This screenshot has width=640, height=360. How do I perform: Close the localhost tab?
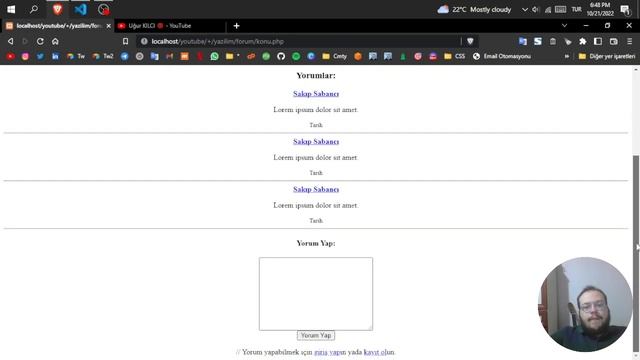click(109, 26)
